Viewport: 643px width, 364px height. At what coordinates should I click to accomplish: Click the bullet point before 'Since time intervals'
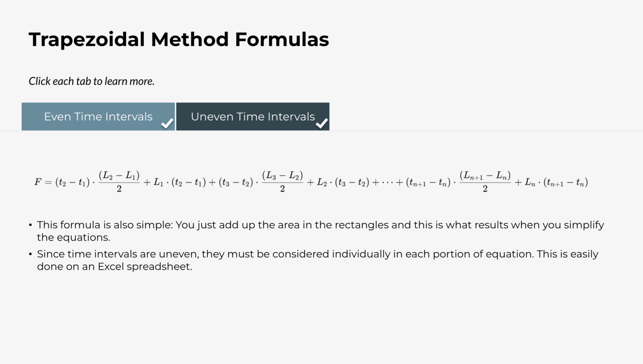(x=30, y=254)
